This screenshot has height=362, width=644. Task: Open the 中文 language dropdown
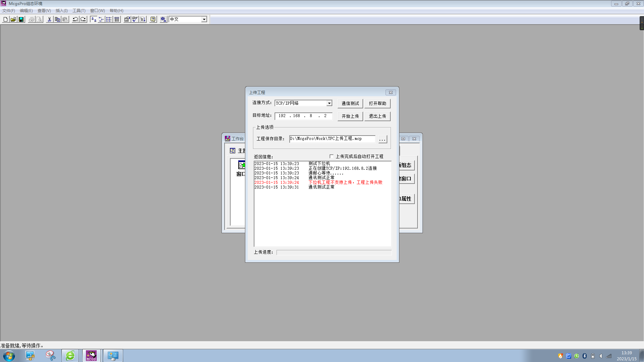pos(204,19)
